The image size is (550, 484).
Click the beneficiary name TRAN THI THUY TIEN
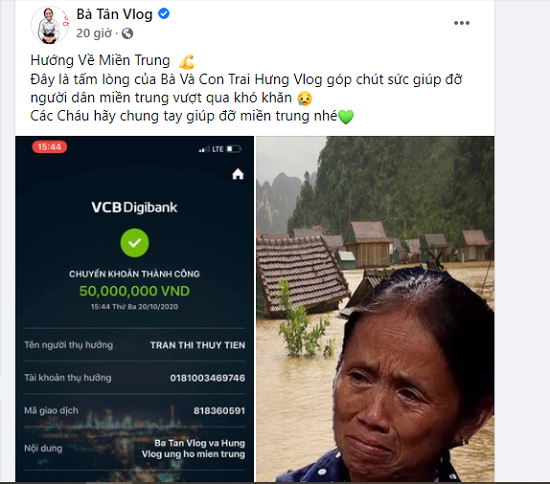pyautogui.click(x=197, y=345)
